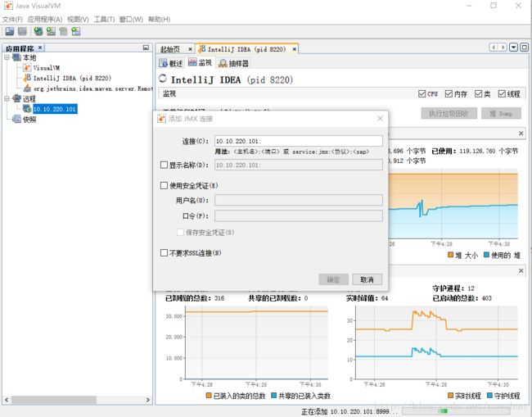Click the 堆 Dump button
The width and height of the screenshot is (532, 417).
pos(501,113)
